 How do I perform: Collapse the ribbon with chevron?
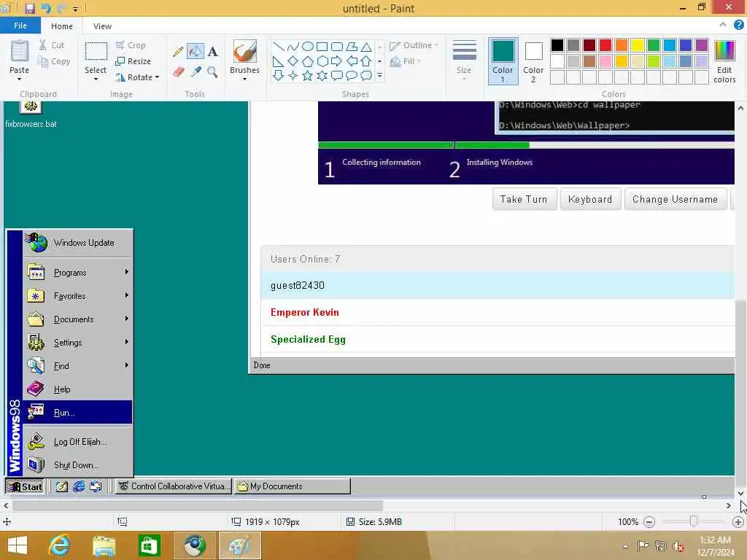723,25
